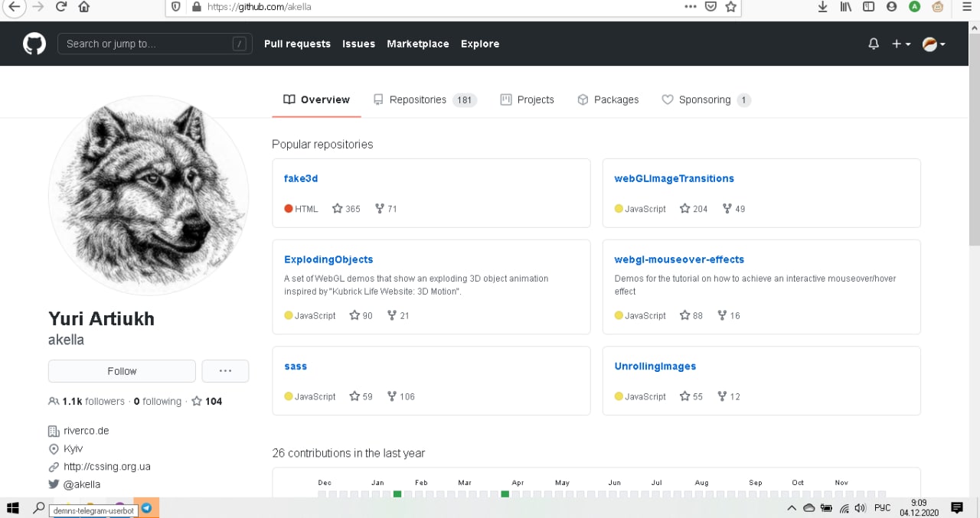Screen dimensions: 980x518
Task: Open the browser home page icon
Action: (x=83, y=6)
